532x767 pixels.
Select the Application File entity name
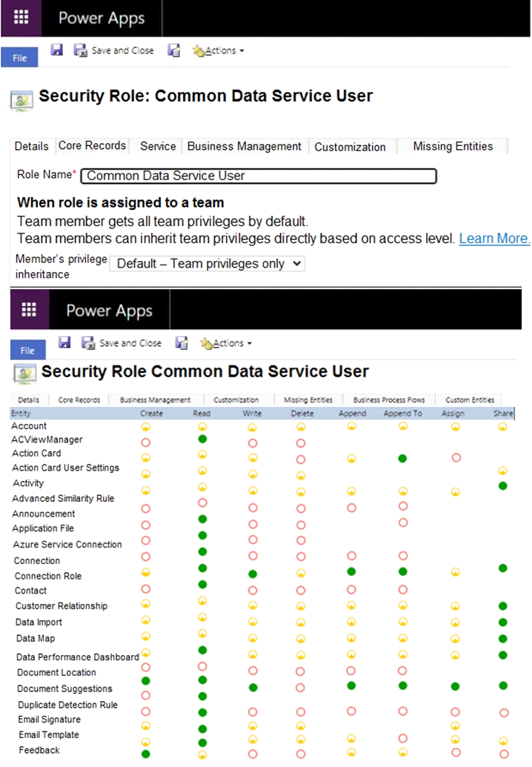[43, 528]
